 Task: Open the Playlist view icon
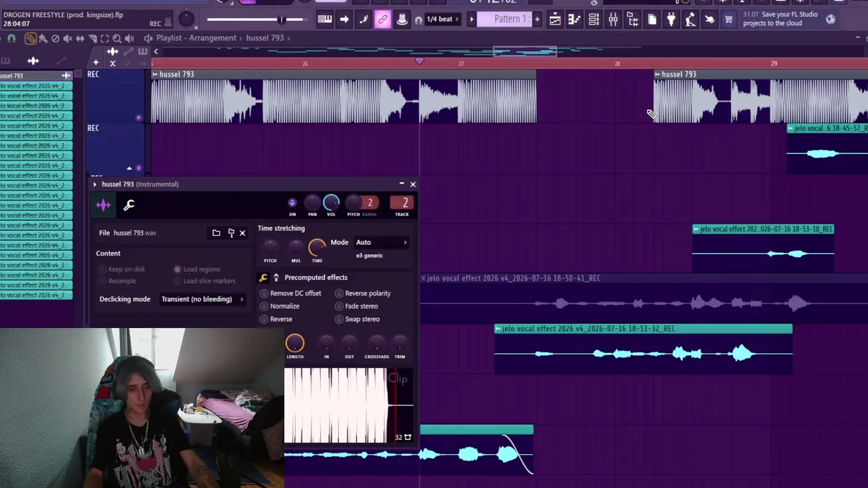point(555,20)
